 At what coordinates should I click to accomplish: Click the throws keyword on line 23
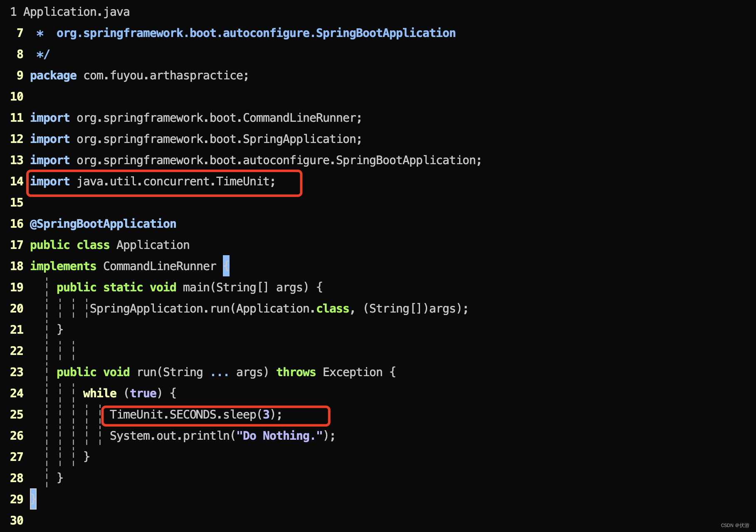pyautogui.click(x=296, y=372)
